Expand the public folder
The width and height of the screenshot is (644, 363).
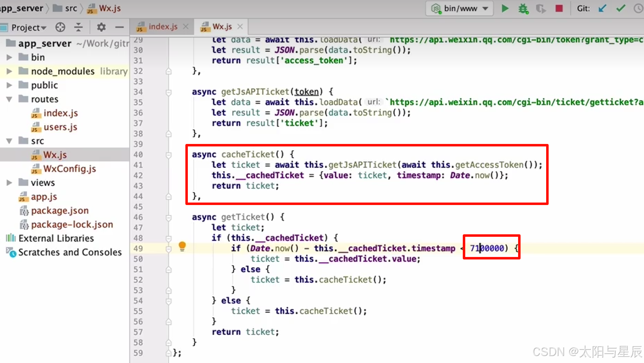(x=9, y=85)
